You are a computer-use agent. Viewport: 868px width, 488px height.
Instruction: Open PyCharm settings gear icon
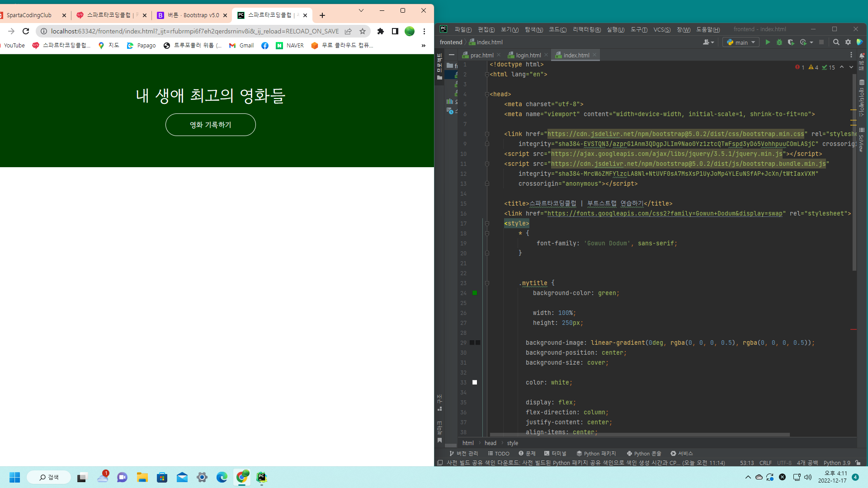(848, 42)
